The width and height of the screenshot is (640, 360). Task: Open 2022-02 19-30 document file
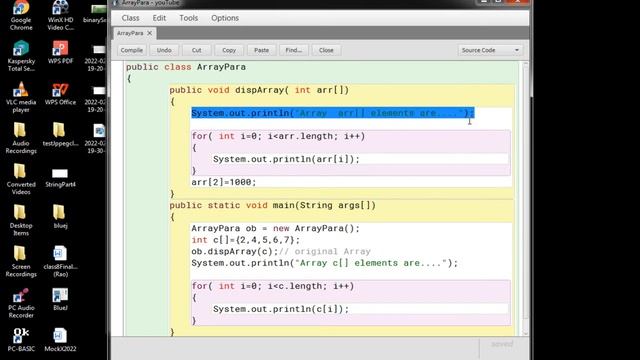coord(96,139)
